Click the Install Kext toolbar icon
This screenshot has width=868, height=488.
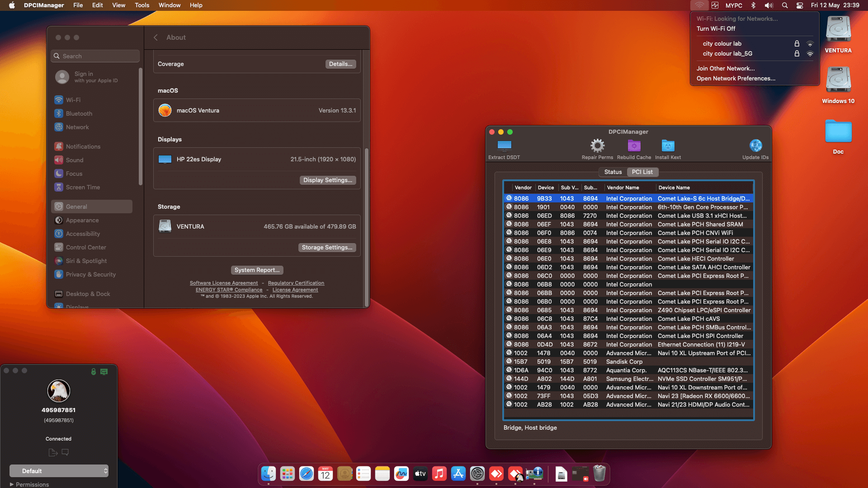668,145
